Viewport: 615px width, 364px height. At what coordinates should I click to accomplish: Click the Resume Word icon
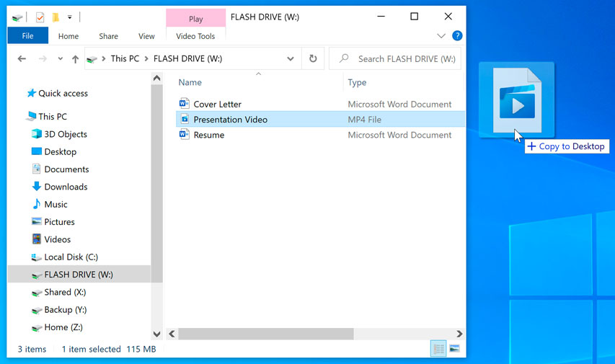click(184, 135)
